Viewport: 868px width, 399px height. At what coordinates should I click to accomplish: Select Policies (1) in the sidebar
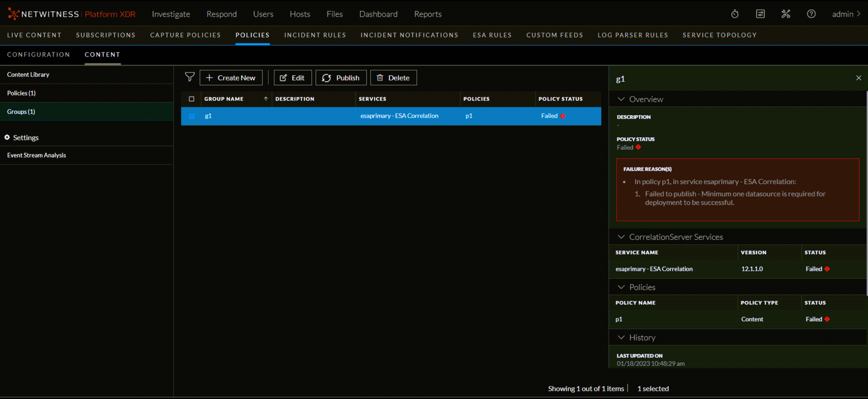pyautogui.click(x=21, y=93)
